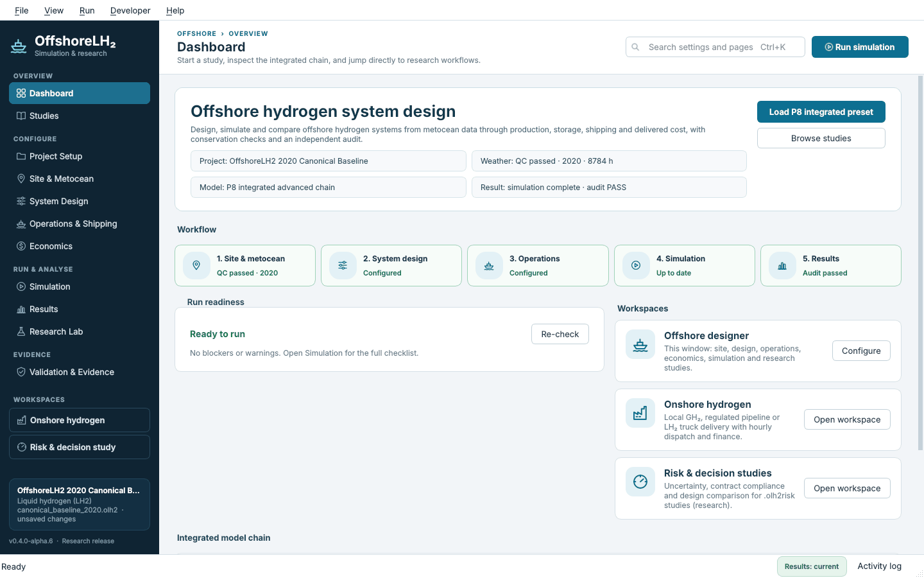Image resolution: width=924 pixels, height=578 pixels.
Task: Click Re-check in Run readiness
Action: click(x=560, y=334)
